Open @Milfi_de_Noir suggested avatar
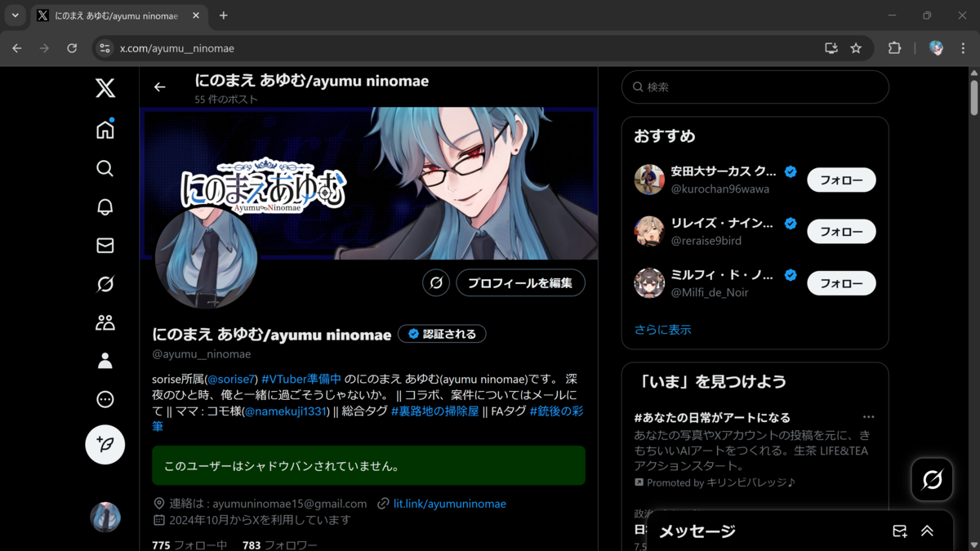 pyautogui.click(x=649, y=283)
